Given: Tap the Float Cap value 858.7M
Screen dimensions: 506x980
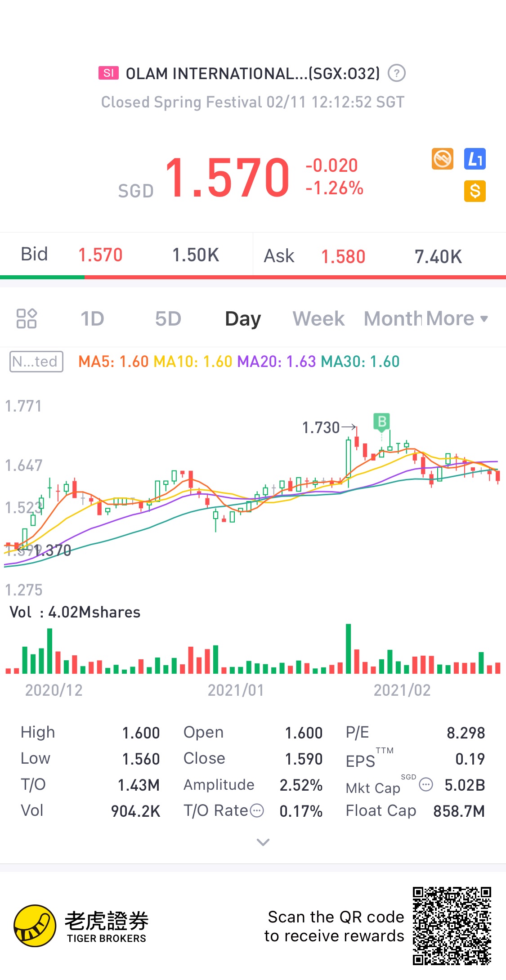Looking at the screenshot, I should (x=459, y=811).
